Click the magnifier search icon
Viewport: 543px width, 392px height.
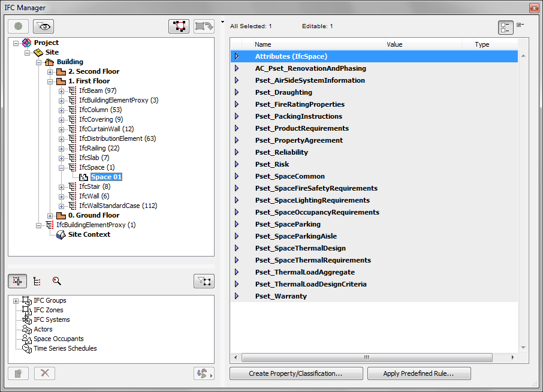56,281
